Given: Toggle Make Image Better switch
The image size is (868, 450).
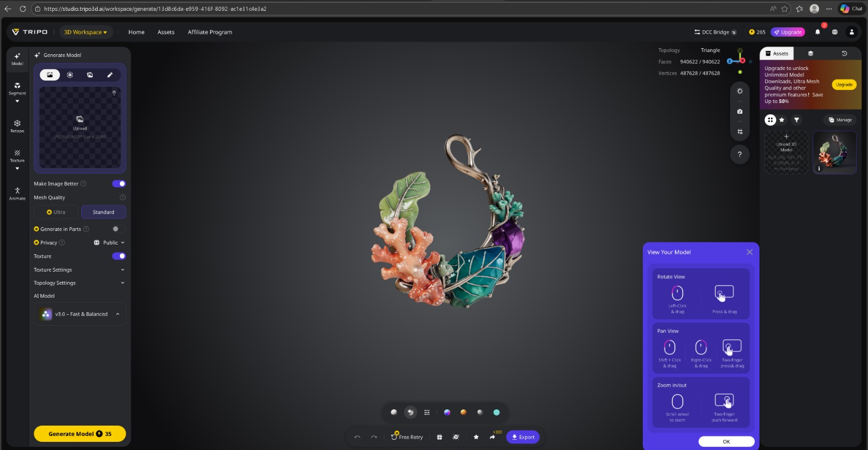Looking at the screenshot, I should pyautogui.click(x=119, y=184).
